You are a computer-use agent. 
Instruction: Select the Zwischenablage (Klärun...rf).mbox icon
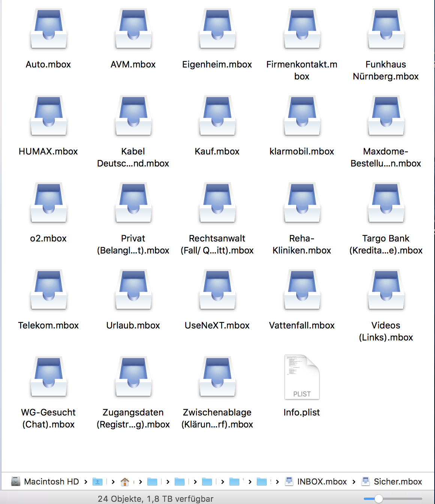point(217,377)
